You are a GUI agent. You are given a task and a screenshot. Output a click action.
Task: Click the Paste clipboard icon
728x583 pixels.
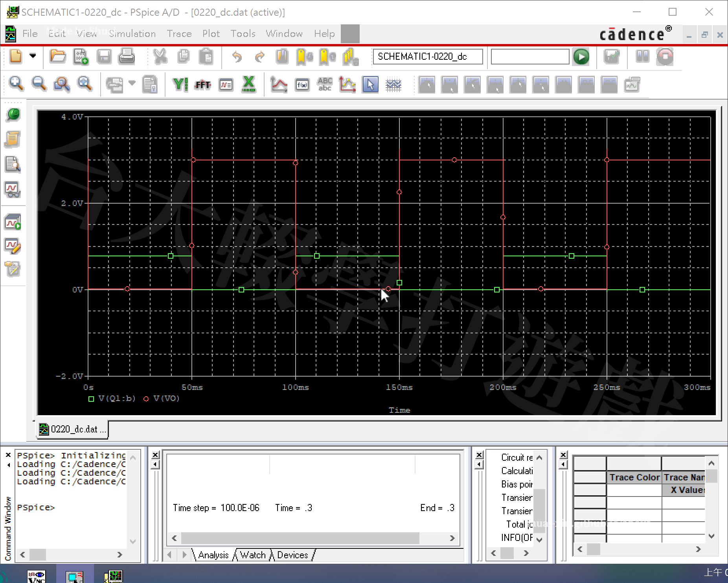coord(206,56)
